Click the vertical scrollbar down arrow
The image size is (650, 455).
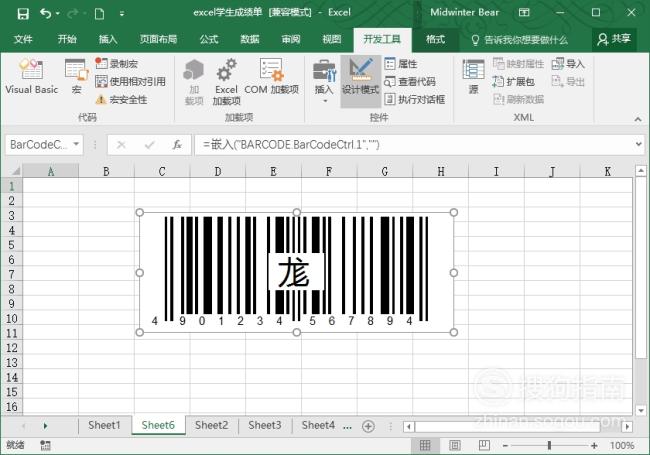640,410
